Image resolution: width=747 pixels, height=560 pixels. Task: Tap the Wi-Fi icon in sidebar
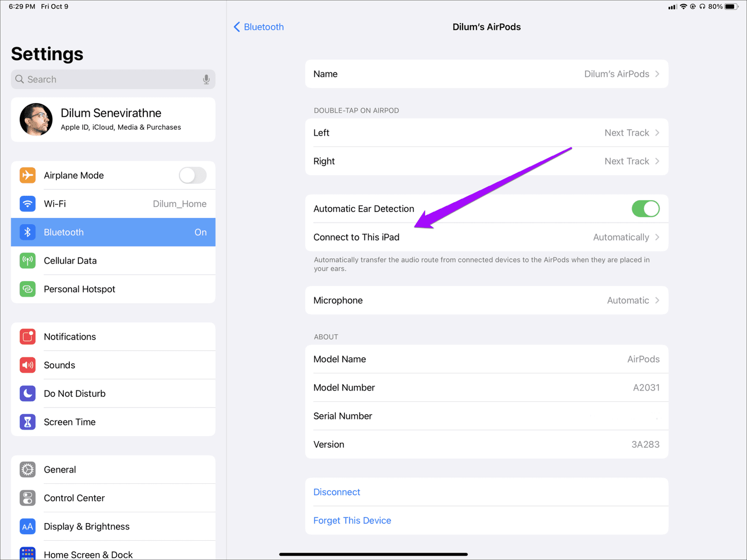click(27, 204)
